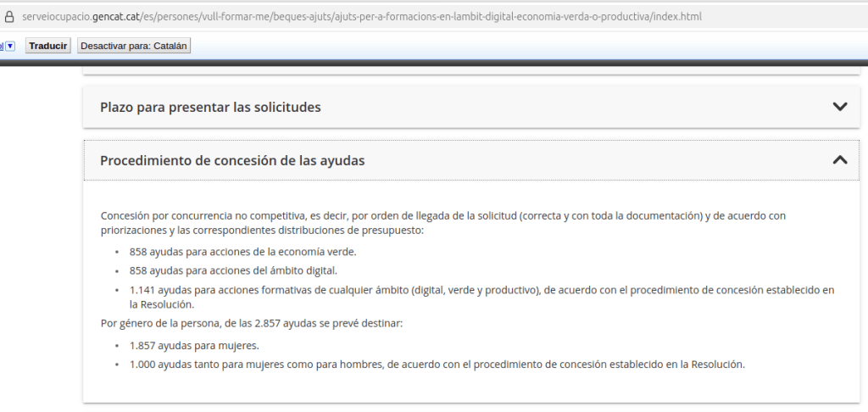Collapse the Procedimiento section using the up chevron
This screenshot has height=412, width=868.
(839, 159)
